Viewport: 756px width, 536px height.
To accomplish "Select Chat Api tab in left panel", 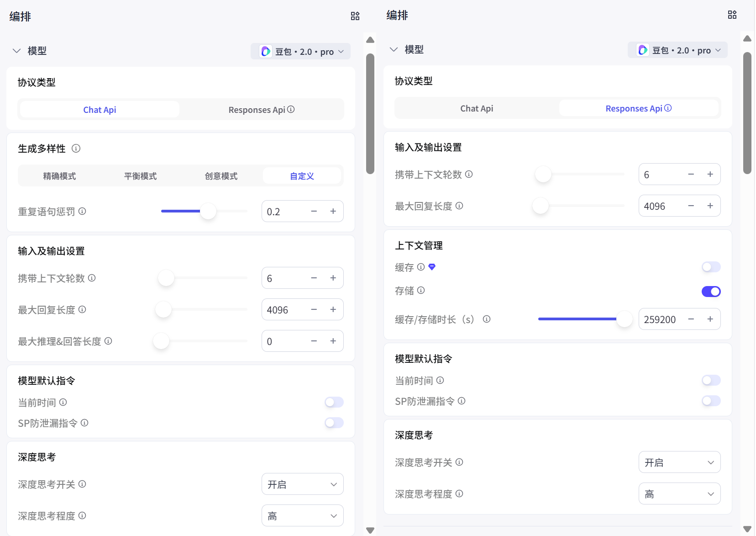I will 100,110.
